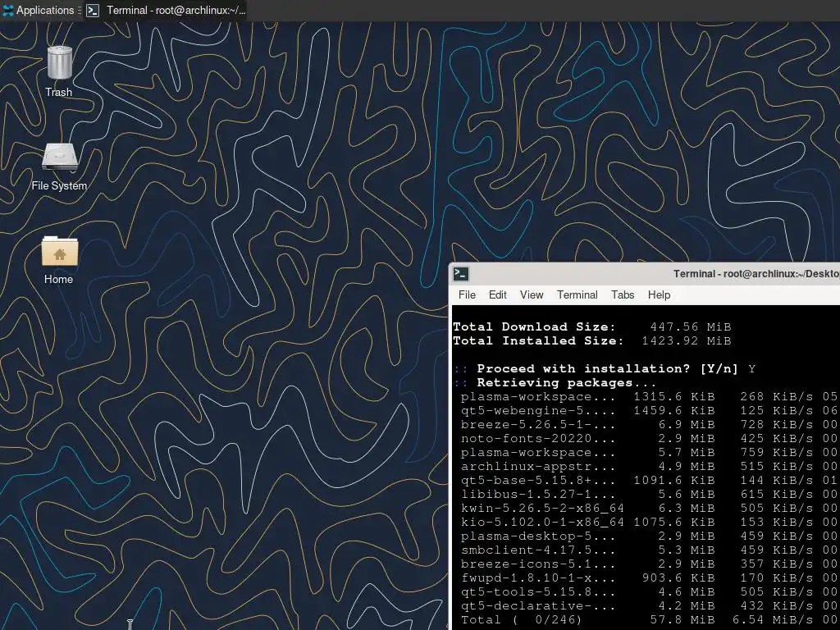840x630 pixels.
Task: Click the 'Total ( 0/246)' progress line
Action: (649, 619)
